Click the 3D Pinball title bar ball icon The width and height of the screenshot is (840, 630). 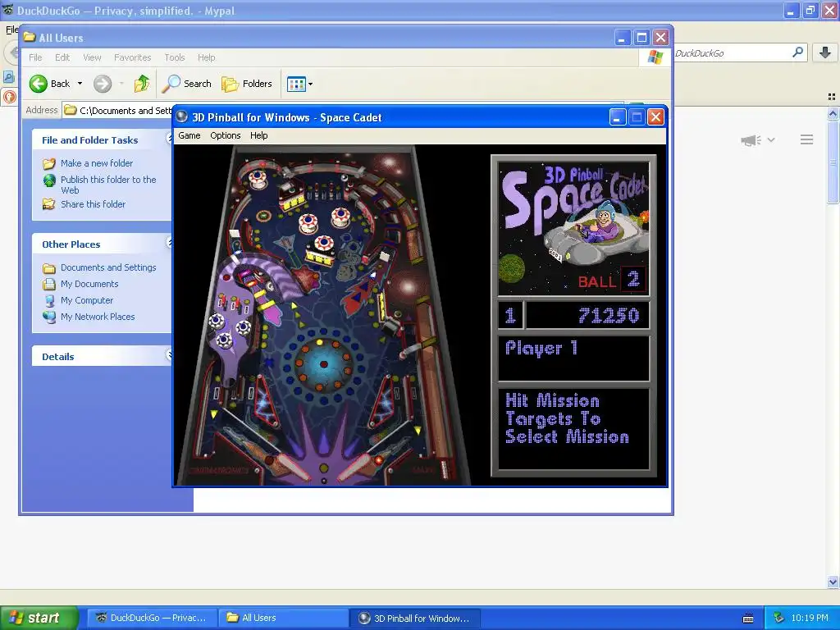pos(182,117)
